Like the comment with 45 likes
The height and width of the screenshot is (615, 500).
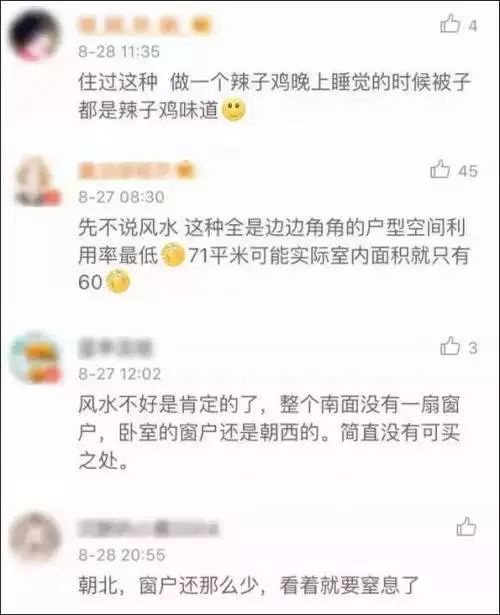point(440,169)
